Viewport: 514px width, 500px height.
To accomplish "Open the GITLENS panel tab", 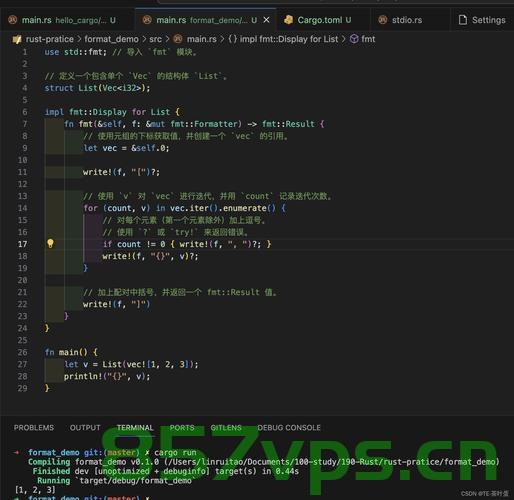I will pos(226,428).
